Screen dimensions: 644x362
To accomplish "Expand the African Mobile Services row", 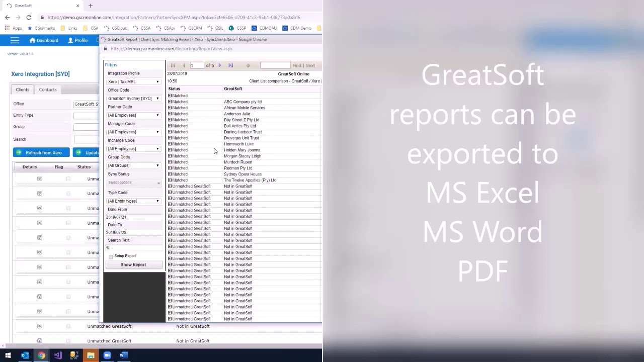I will [170, 108].
